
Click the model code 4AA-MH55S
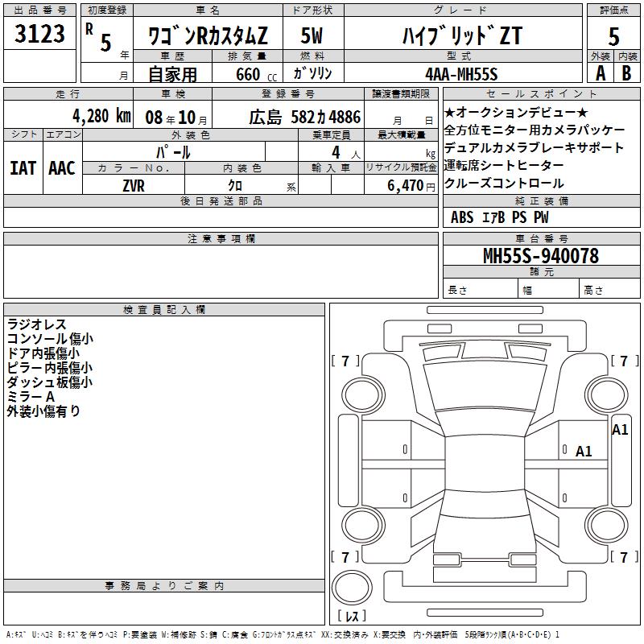point(461,74)
